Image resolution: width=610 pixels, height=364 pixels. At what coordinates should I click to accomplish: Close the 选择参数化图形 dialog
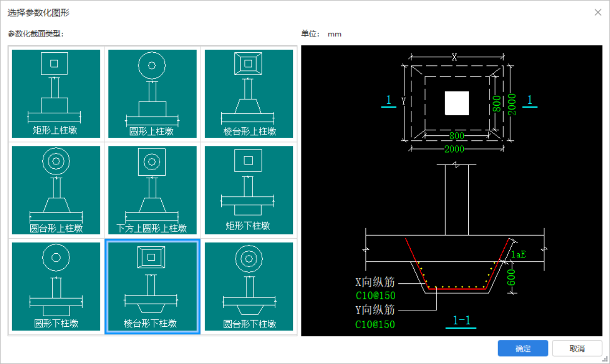pyautogui.click(x=598, y=13)
